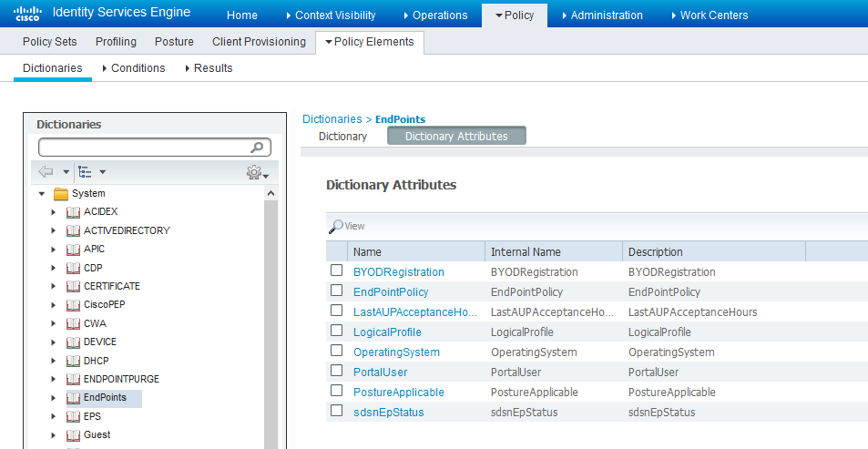
Task: Click the Dictionaries breadcrumb link
Action: (x=332, y=119)
